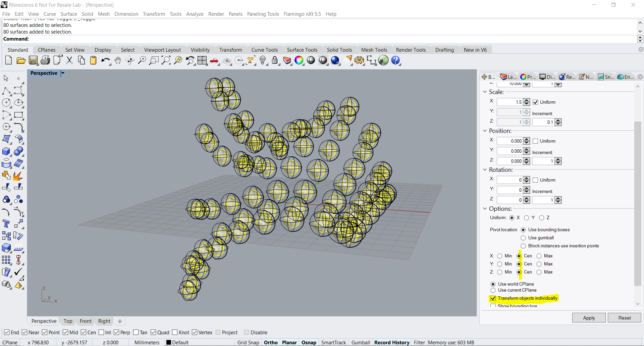Open the Surface menu

pos(69,14)
